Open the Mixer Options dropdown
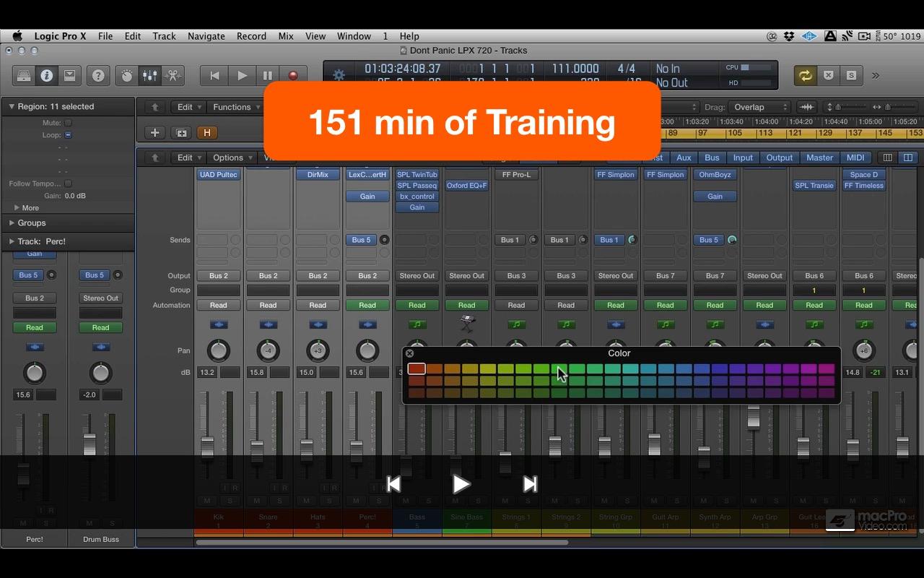Viewport: 924px width, 578px height. (x=233, y=158)
